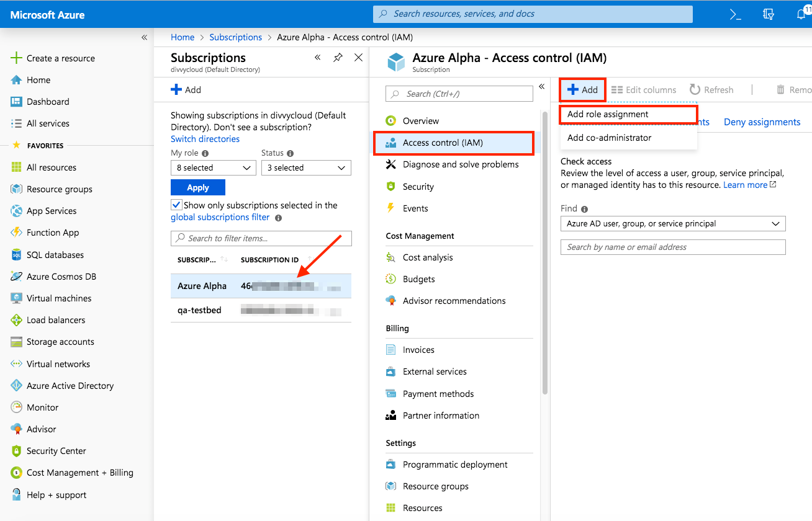Image resolution: width=812 pixels, height=521 pixels.
Task: Open Function App lightning icon
Action: (x=17, y=233)
